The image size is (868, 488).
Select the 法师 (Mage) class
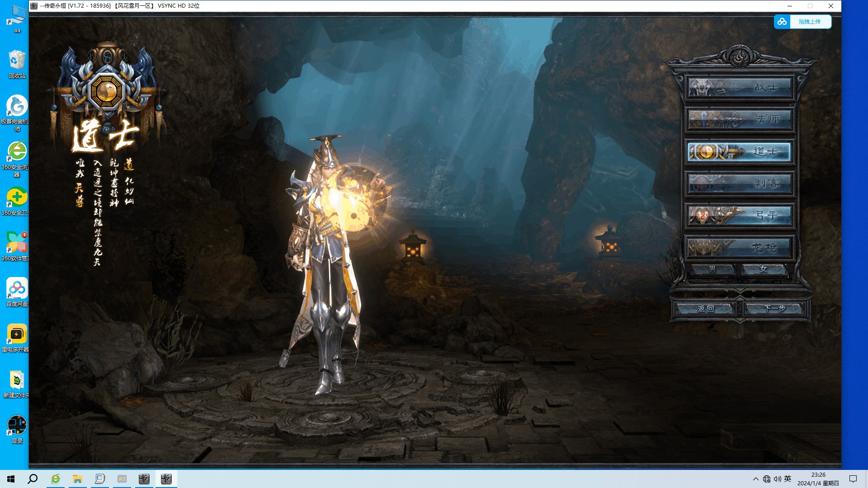(x=740, y=119)
